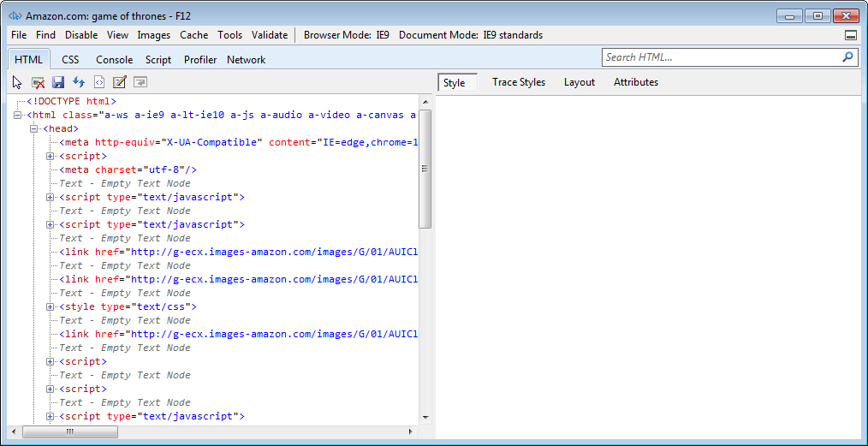Show the Layout pane
The height and width of the screenshot is (446, 868).
pyautogui.click(x=580, y=82)
